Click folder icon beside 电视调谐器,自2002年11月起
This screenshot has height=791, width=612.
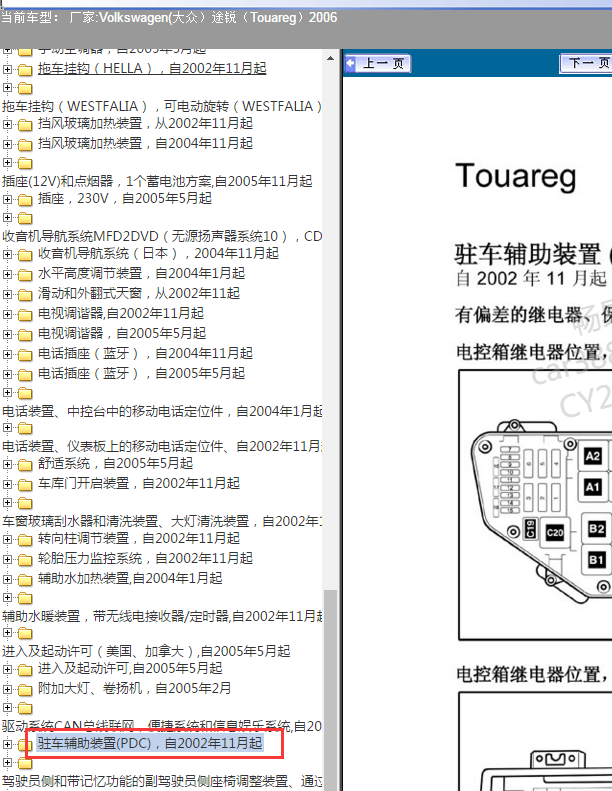pos(25,315)
